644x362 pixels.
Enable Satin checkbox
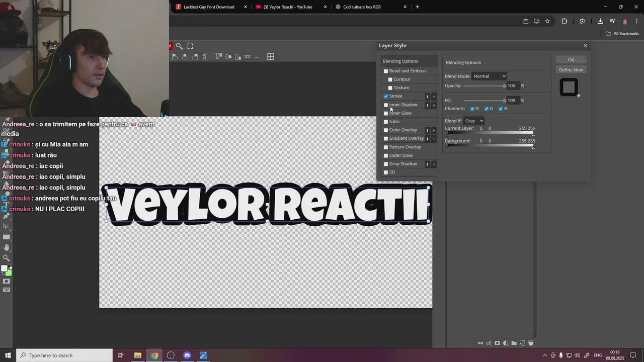(386, 122)
